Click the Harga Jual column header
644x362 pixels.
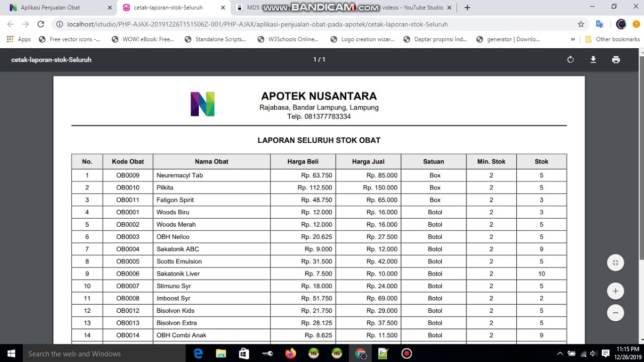click(x=368, y=161)
